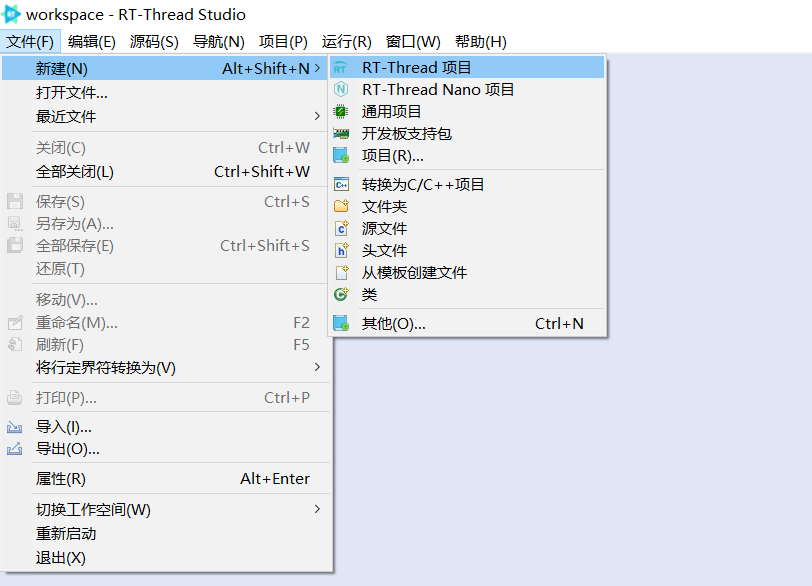Click the Ctrl+Shift+S shortcut text

265,245
